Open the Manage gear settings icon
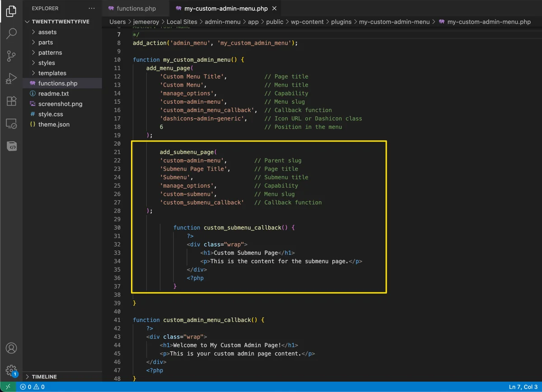This screenshot has width=542, height=392. click(11, 370)
